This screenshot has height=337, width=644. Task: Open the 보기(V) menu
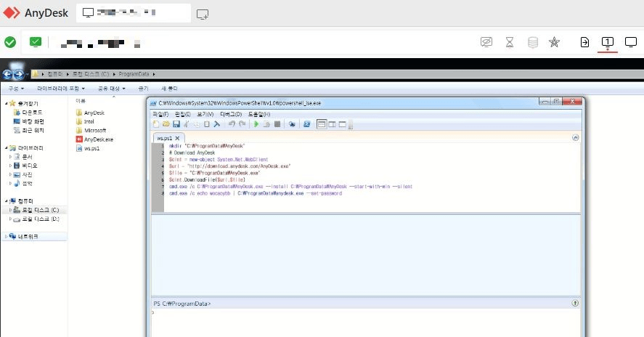tap(205, 114)
